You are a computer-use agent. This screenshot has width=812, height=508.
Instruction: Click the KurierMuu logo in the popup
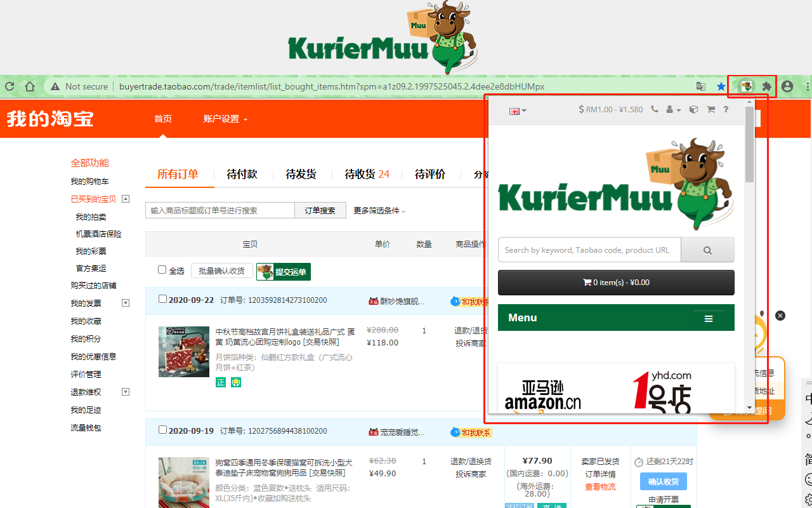pos(615,184)
